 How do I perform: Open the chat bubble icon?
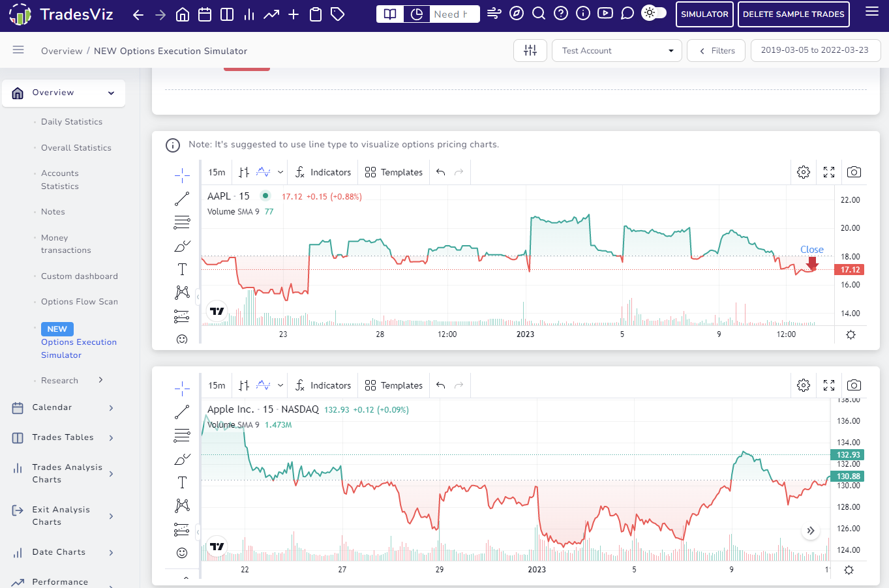click(627, 13)
